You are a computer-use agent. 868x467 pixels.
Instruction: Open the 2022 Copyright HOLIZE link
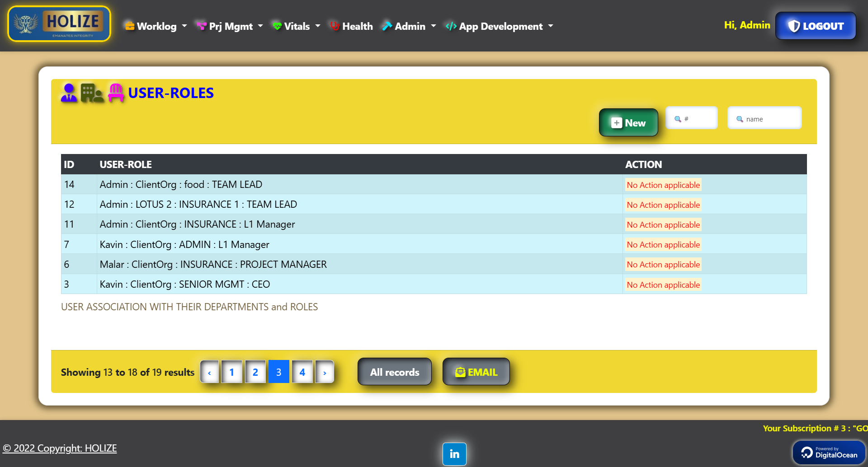point(60,448)
